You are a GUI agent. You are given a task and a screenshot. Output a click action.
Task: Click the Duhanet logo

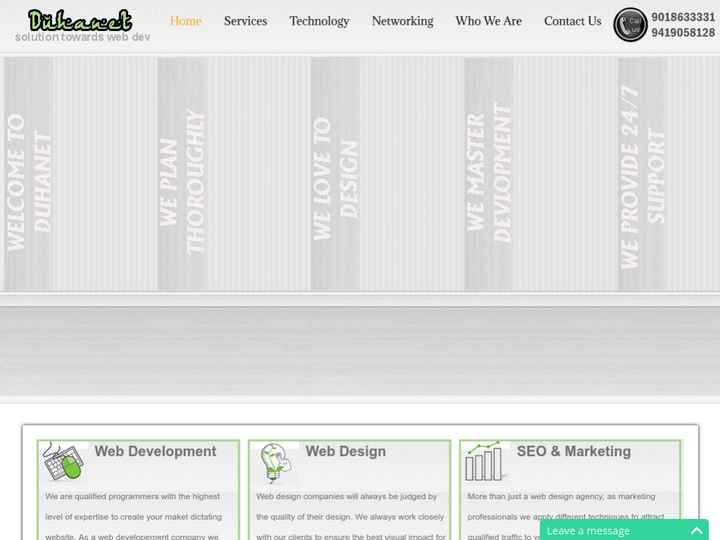80,21
